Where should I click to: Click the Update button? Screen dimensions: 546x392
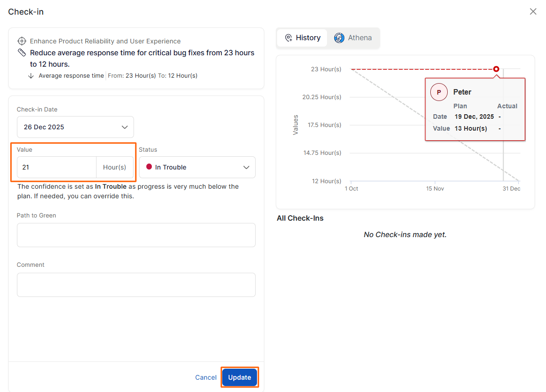tap(240, 377)
